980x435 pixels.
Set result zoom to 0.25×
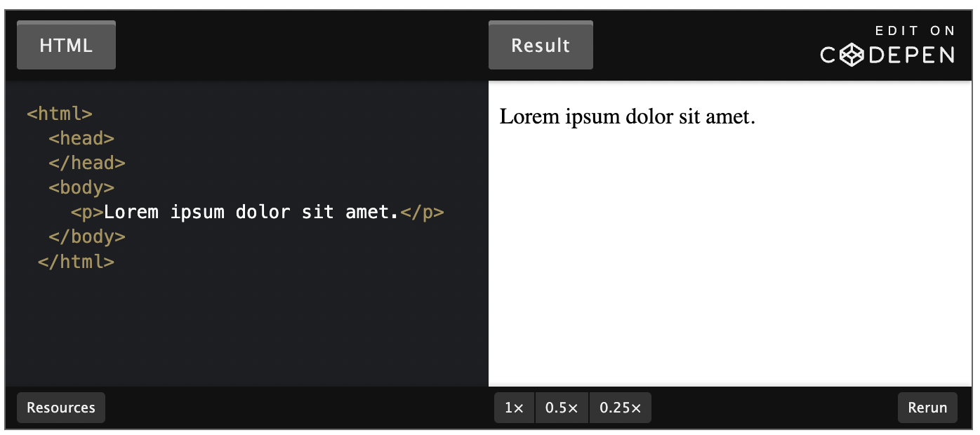pos(620,408)
